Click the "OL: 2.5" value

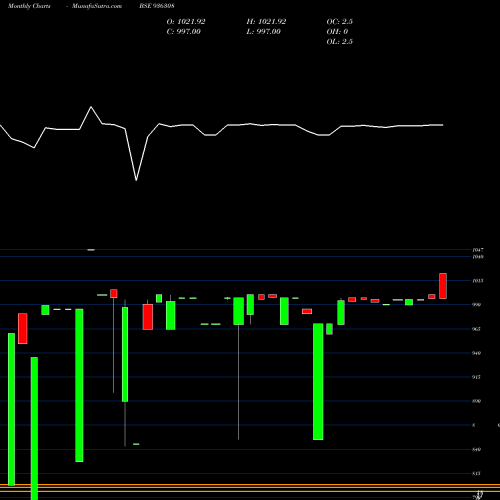(339, 42)
